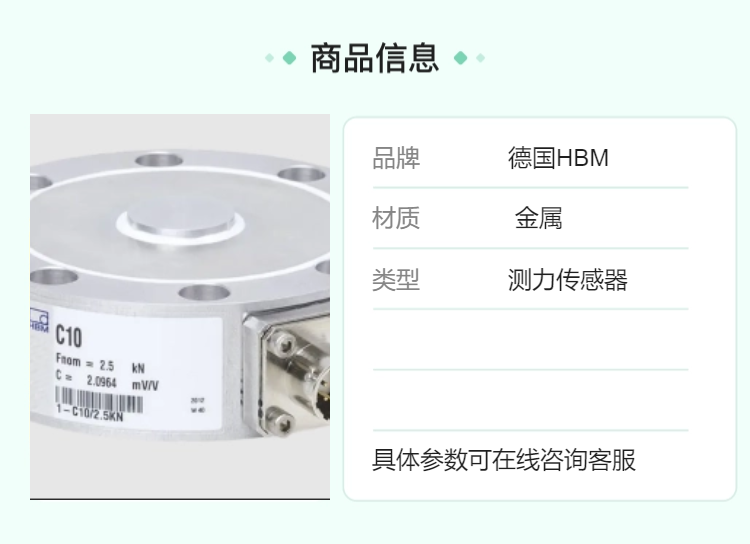The image size is (750, 544).
Task: Click the large green diamond right of the title
Action: tap(460, 58)
